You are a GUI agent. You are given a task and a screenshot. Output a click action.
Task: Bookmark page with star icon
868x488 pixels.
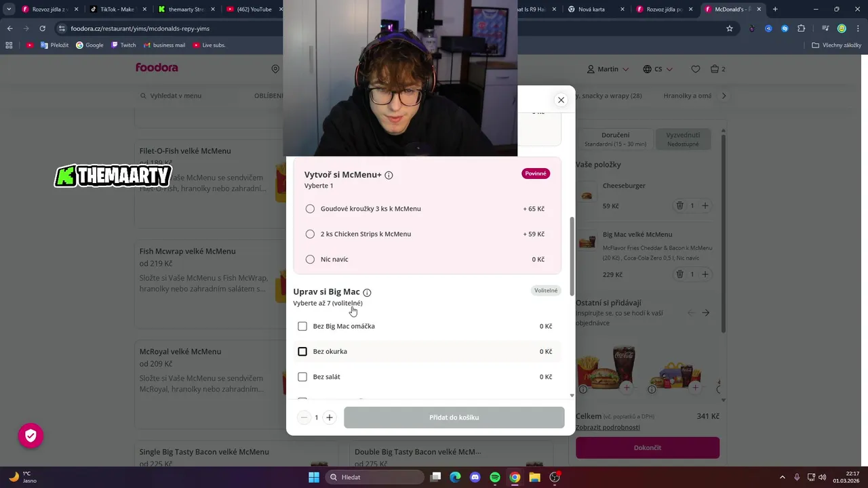coord(730,28)
